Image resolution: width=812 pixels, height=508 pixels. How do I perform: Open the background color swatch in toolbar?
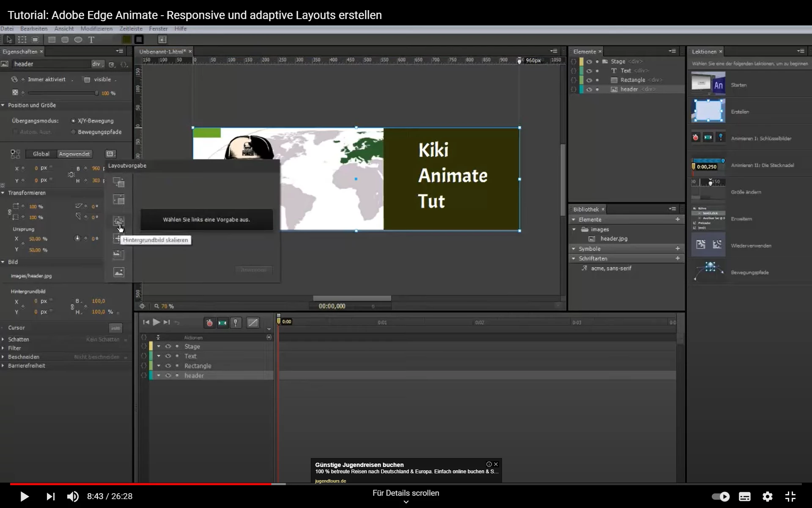[126, 39]
